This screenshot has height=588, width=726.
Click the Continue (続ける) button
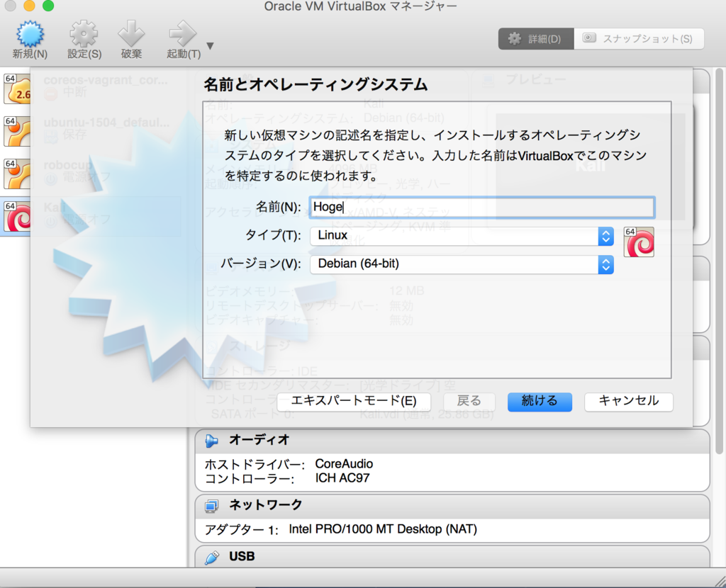point(540,401)
